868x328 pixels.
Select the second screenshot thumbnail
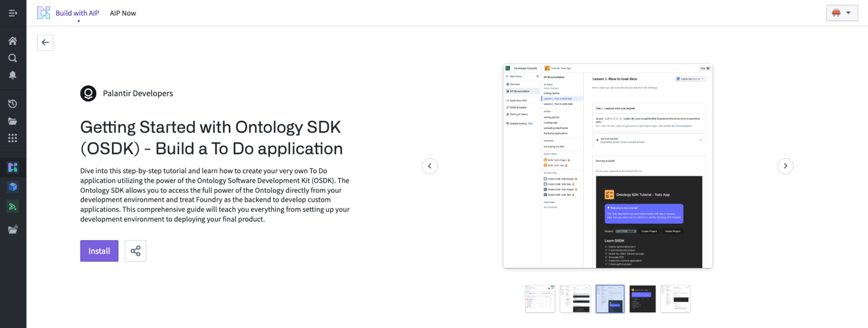coord(575,299)
